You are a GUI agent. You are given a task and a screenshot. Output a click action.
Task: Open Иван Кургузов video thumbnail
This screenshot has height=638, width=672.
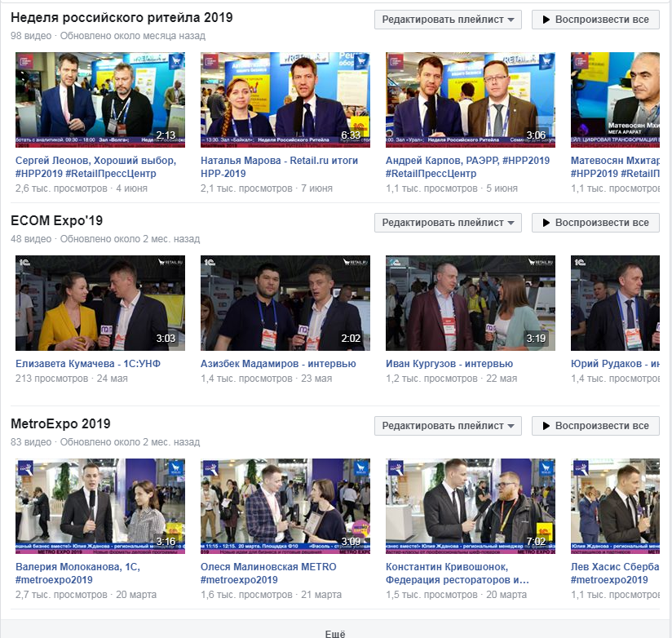tap(471, 303)
